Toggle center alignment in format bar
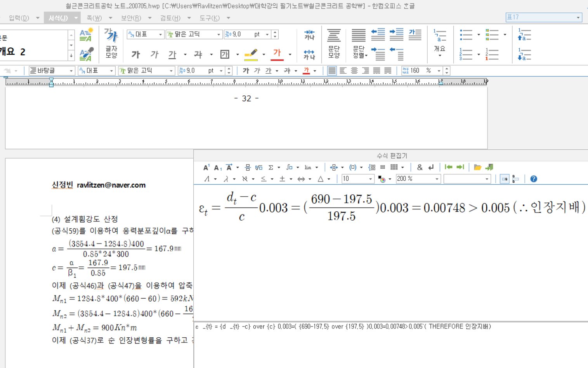 tap(354, 71)
